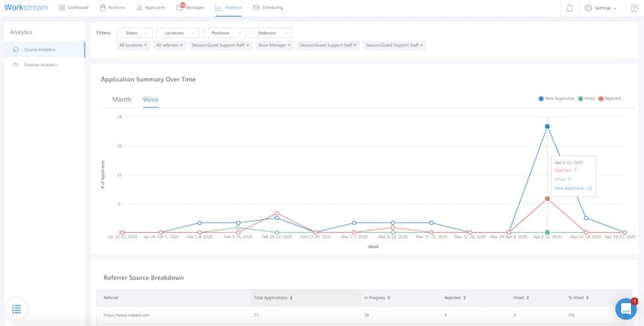Click the help question mark icon
Image resolution: width=644 pixels, height=326 pixels.
(634, 8)
